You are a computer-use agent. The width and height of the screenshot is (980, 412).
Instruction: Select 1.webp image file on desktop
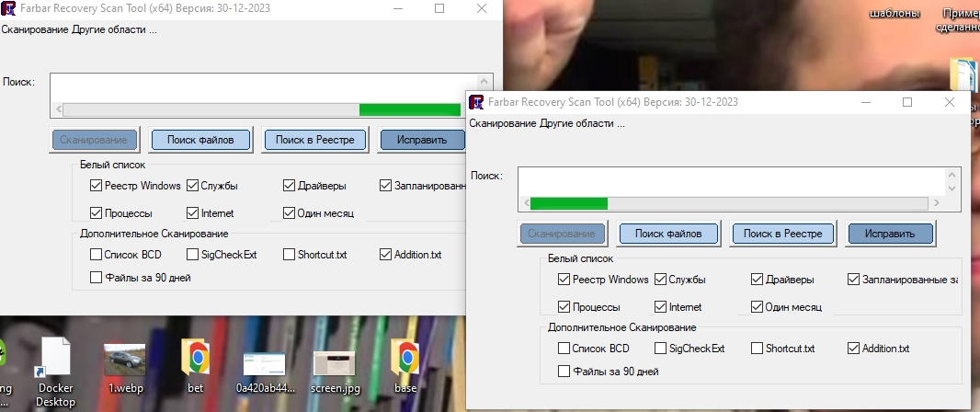[126, 368]
